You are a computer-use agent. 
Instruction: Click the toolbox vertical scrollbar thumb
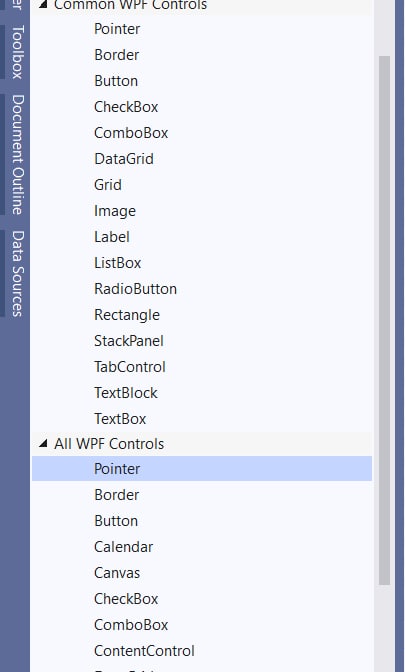[x=384, y=321]
